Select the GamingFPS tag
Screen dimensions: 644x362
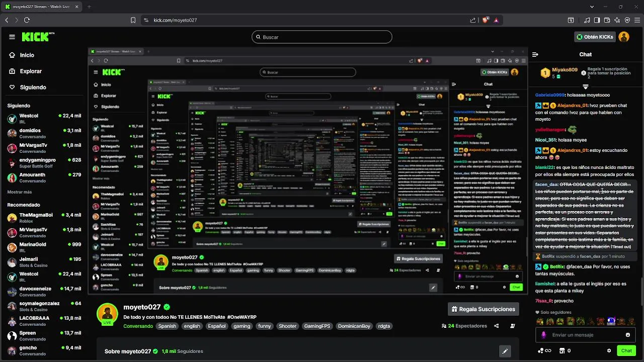(x=317, y=326)
